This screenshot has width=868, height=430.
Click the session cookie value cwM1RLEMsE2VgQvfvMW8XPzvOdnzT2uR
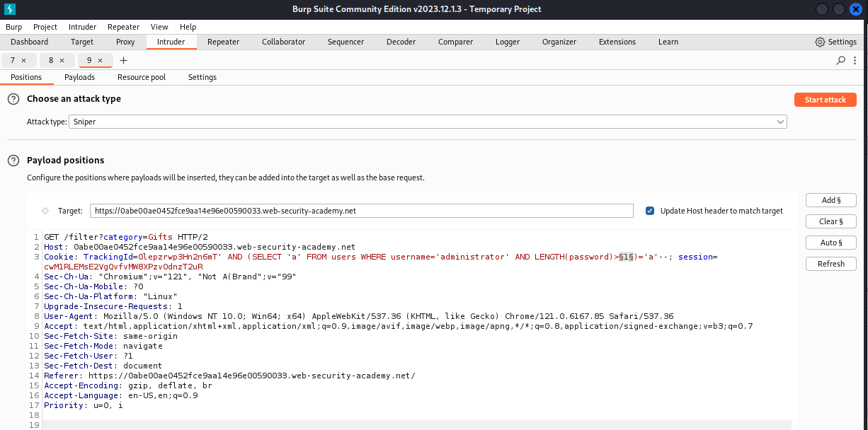(x=123, y=267)
